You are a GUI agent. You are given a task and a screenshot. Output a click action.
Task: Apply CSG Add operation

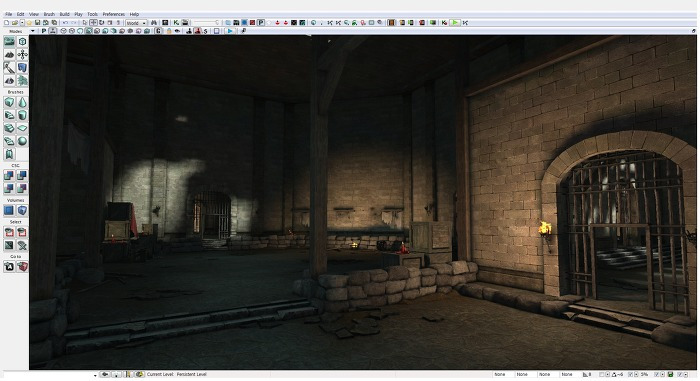pos(9,176)
